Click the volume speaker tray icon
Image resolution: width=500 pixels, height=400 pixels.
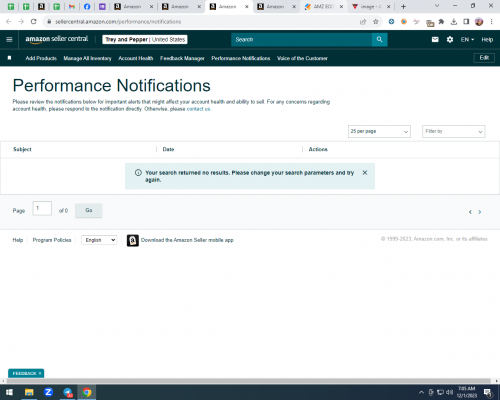point(449,392)
